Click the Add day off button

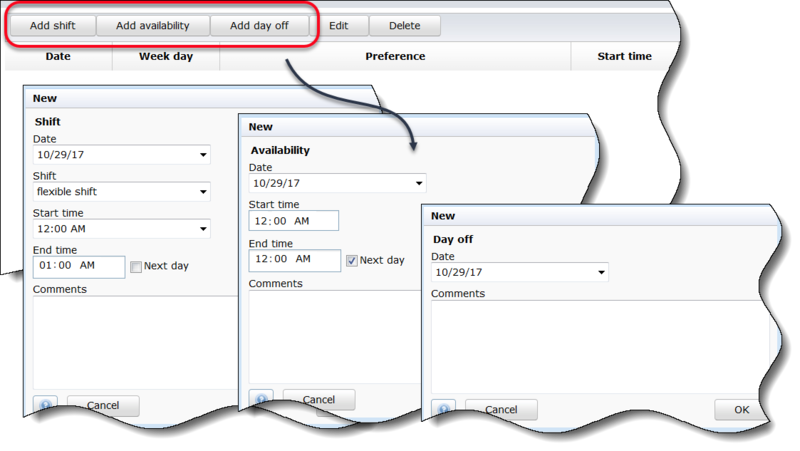click(x=259, y=26)
